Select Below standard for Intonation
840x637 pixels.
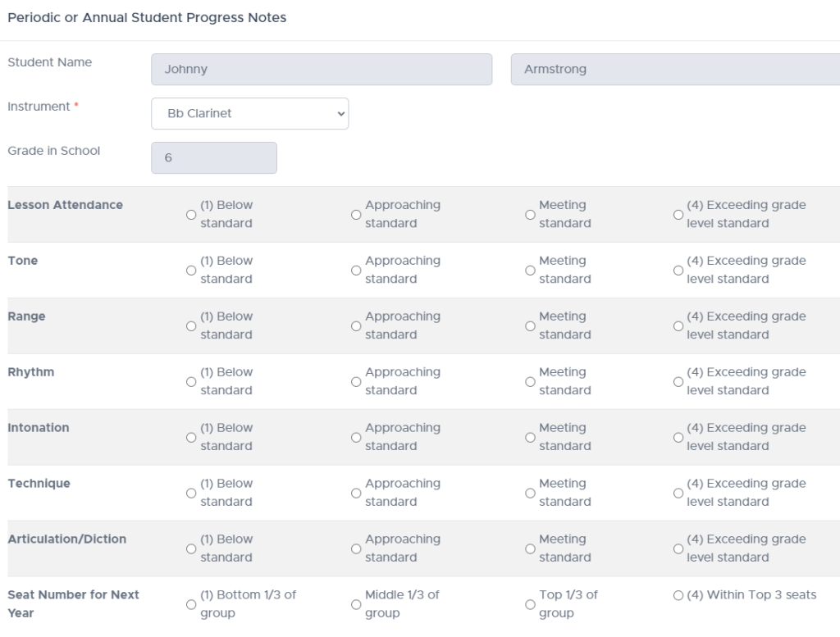click(191, 438)
